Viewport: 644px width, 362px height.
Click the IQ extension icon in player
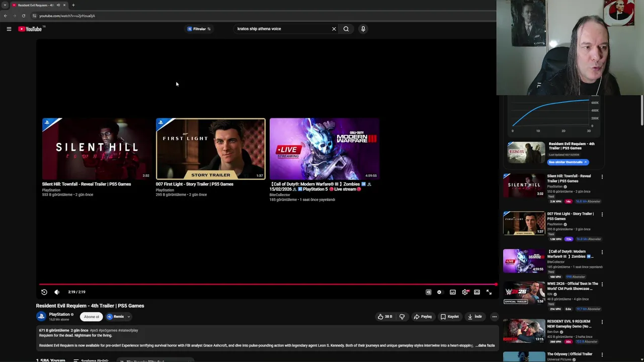pos(429,292)
